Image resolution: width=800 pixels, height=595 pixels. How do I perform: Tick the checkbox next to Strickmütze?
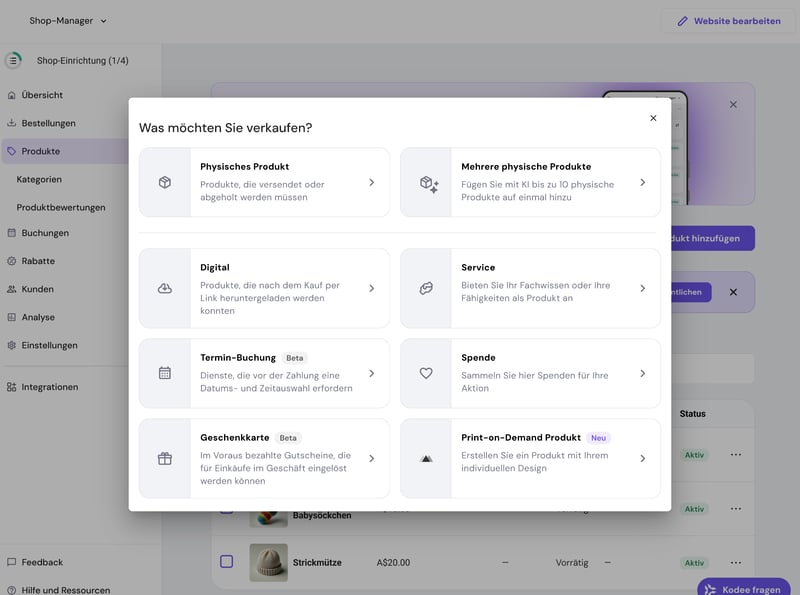tap(227, 562)
